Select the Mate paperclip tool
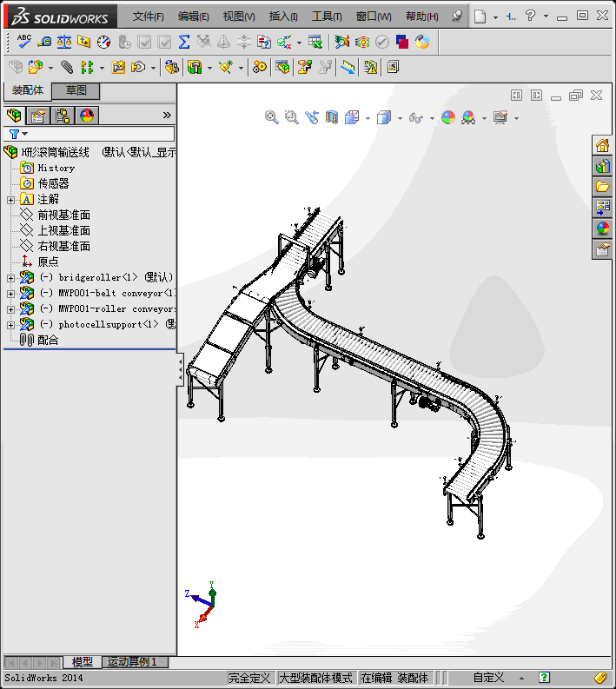The height and width of the screenshot is (689, 616). [x=66, y=67]
